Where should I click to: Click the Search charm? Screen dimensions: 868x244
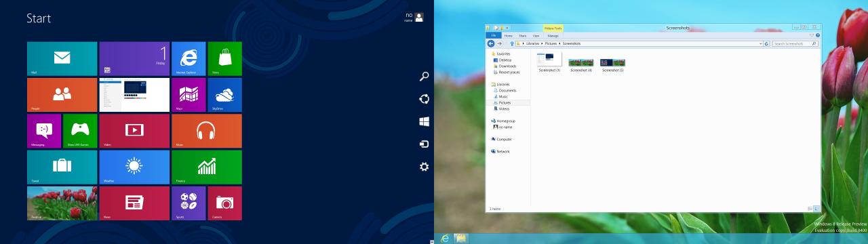tap(425, 77)
